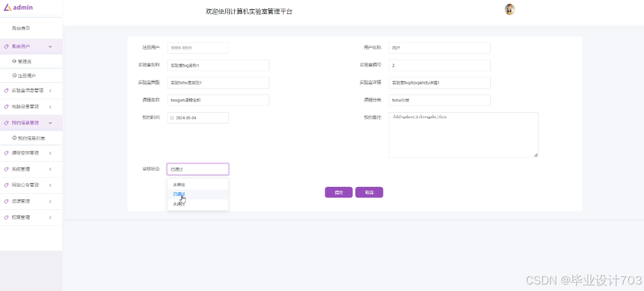The height and width of the screenshot is (291, 644).
Task: Click the tag icon beside 系统管理
Action: tap(6, 169)
